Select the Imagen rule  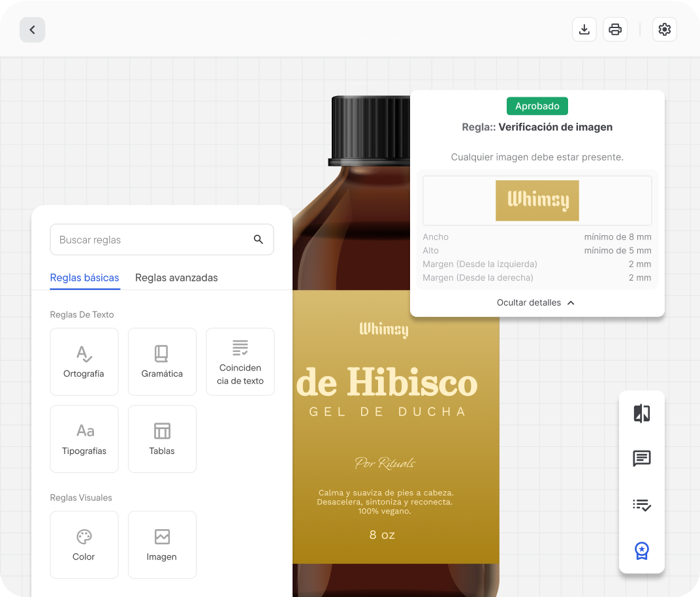click(162, 545)
